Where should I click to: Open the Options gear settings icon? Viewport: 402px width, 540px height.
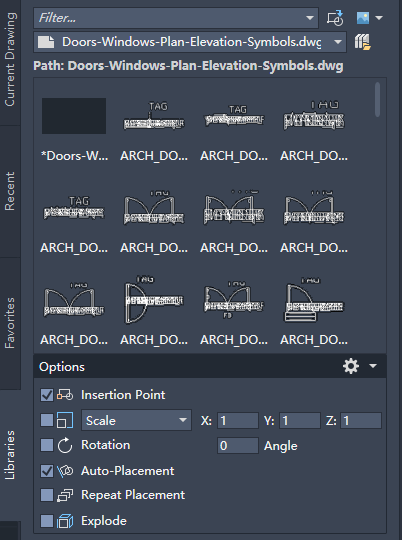tap(351, 366)
